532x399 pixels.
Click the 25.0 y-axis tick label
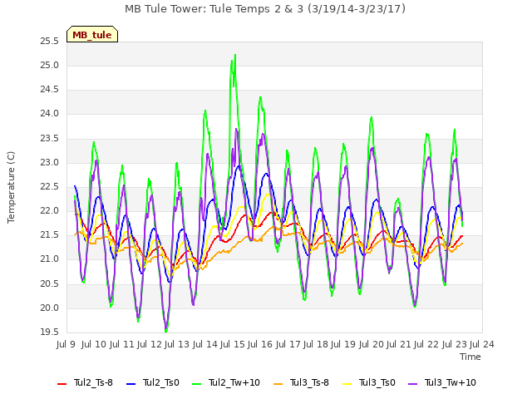pyautogui.click(x=50, y=66)
